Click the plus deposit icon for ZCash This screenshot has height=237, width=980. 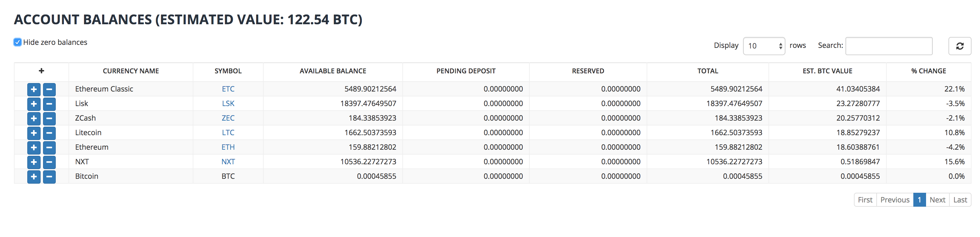(34, 118)
